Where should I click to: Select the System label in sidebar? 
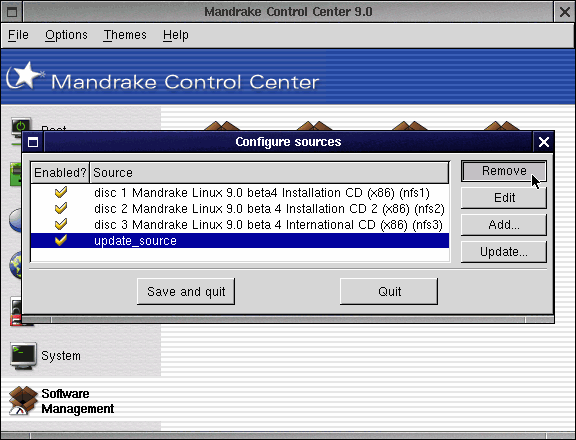coord(61,356)
